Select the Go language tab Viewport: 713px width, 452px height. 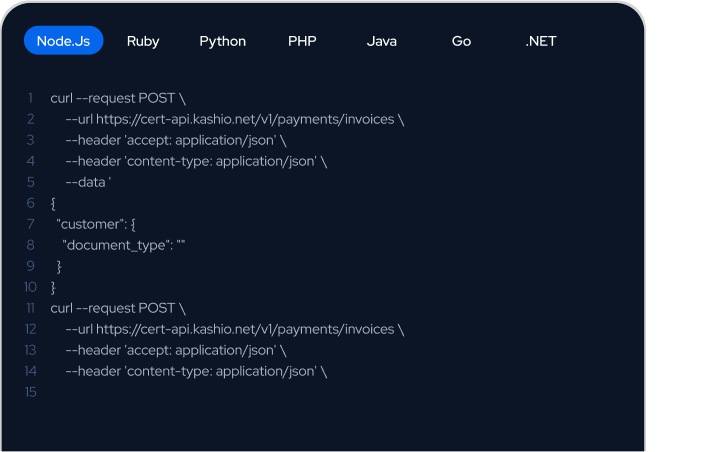(461, 41)
